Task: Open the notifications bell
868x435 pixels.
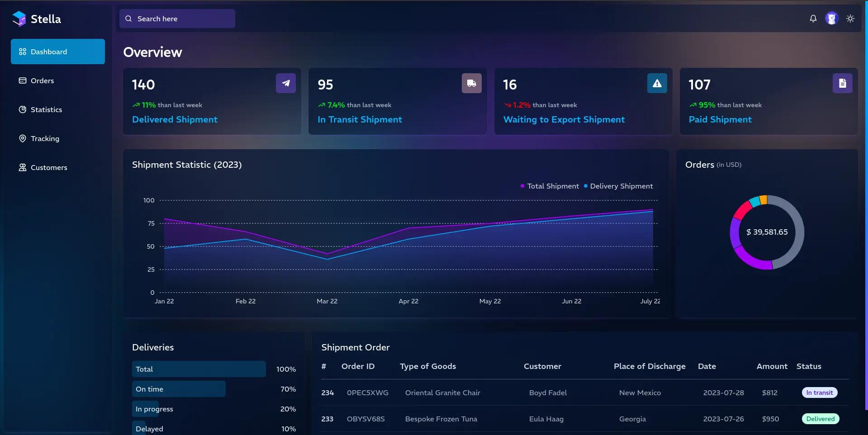Action: point(813,19)
